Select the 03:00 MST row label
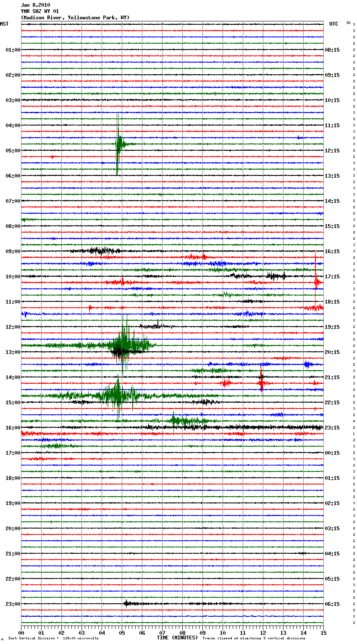 click(13, 100)
